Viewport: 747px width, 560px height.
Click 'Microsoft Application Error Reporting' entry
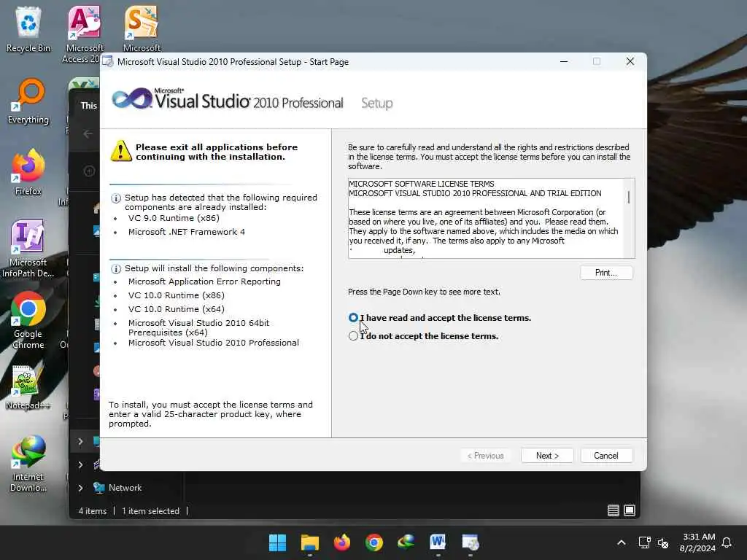click(x=204, y=281)
